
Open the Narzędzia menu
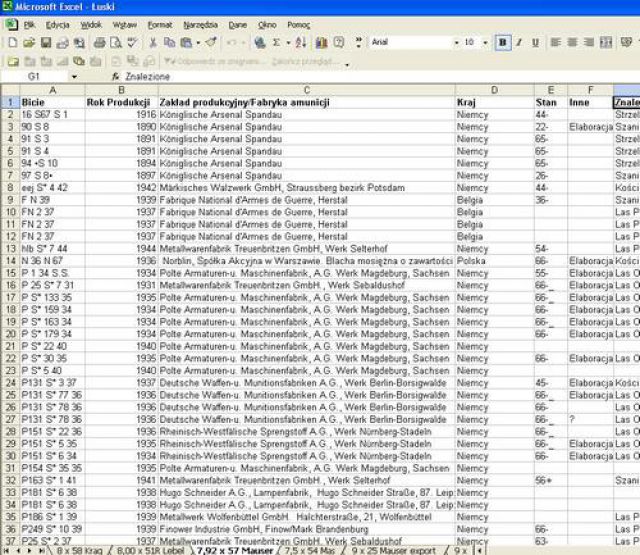200,25
